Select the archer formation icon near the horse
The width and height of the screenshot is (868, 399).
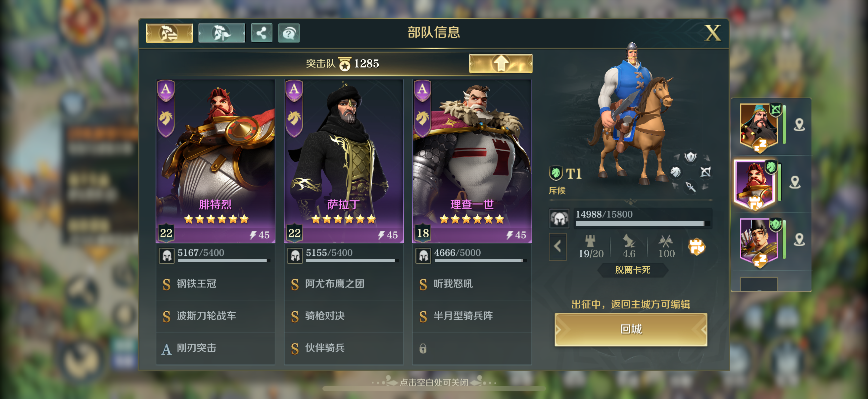pos(705,172)
